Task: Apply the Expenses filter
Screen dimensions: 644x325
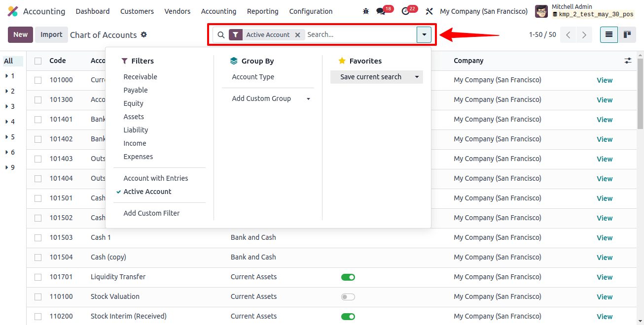Action: pos(138,157)
